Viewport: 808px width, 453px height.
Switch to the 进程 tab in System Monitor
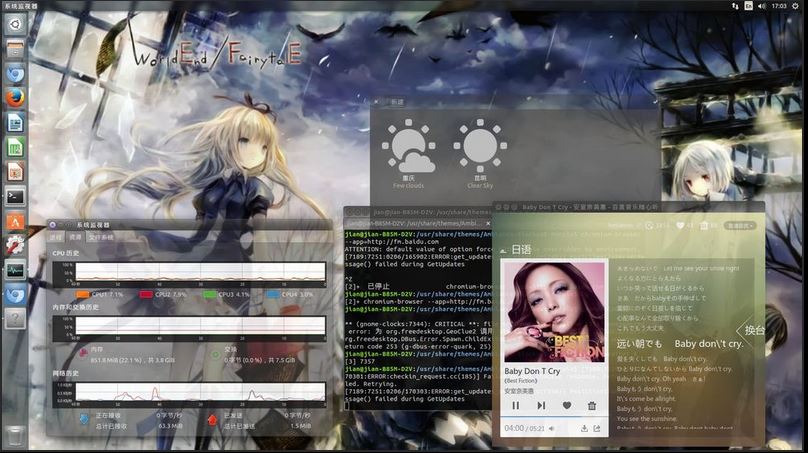56,237
